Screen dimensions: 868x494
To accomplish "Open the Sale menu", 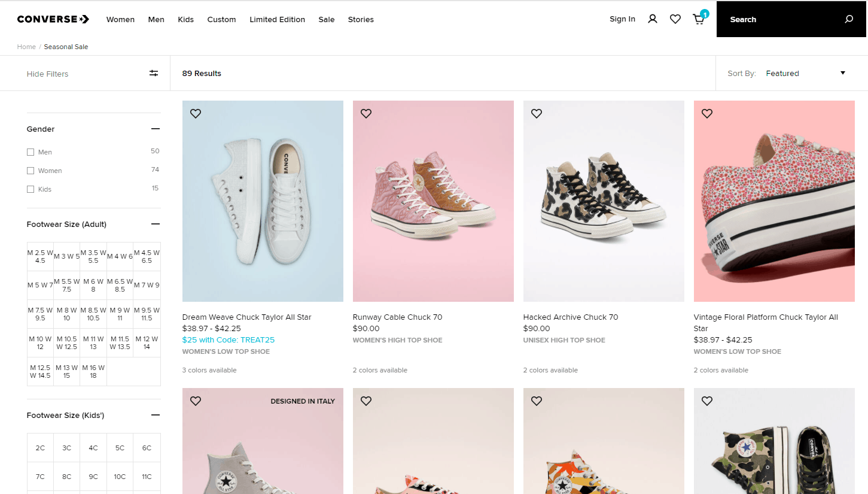I will (327, 19).
